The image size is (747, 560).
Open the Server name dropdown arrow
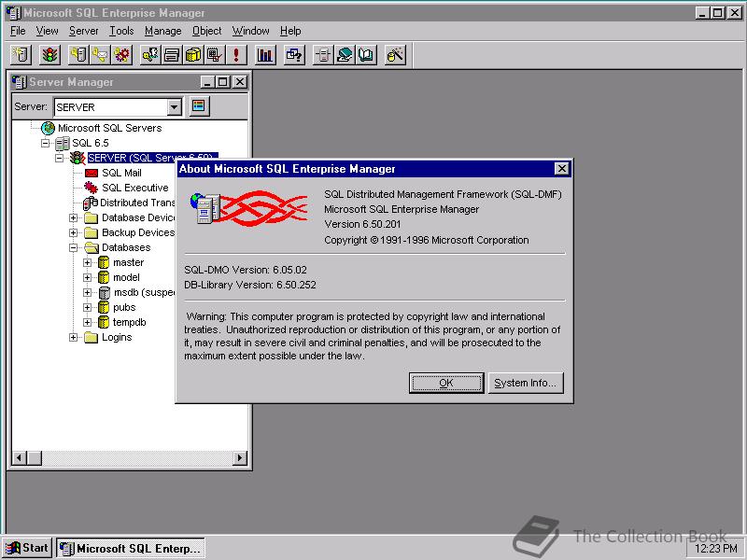point(175,107)
